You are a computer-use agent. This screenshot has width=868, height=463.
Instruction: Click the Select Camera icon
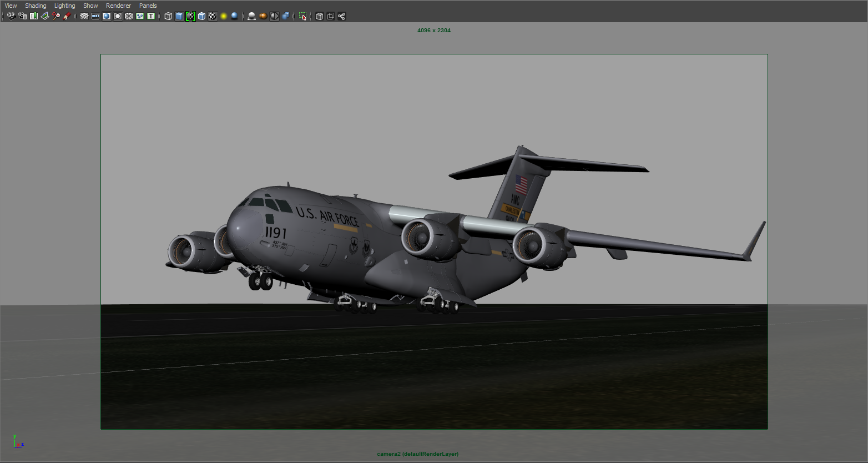11,16
